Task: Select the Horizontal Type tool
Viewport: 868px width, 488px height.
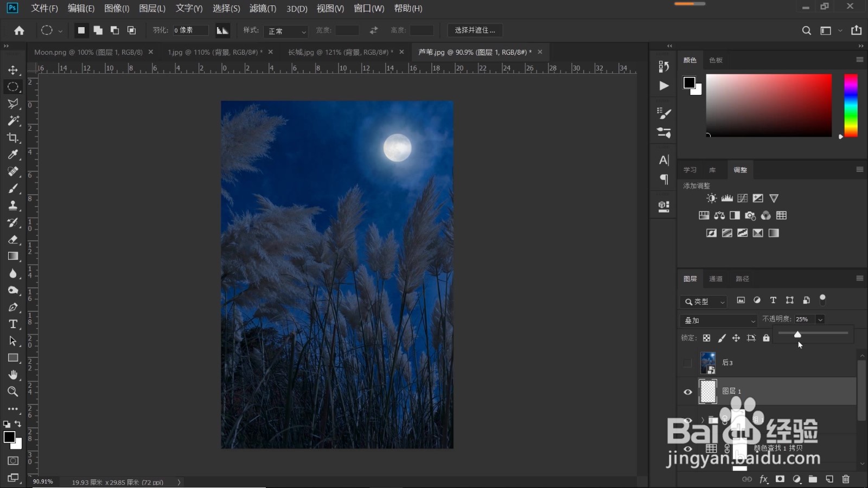Action: [x=13, y=324]
